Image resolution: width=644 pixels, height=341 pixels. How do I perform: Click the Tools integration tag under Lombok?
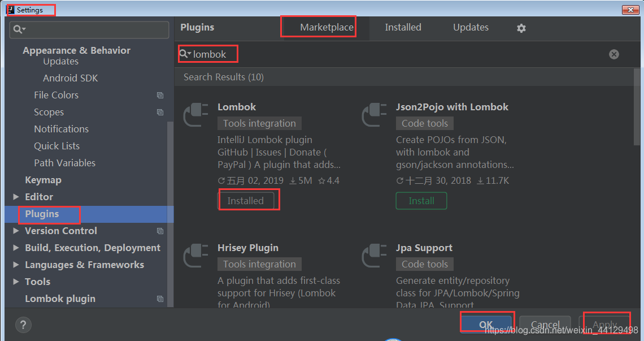point(259,123)
